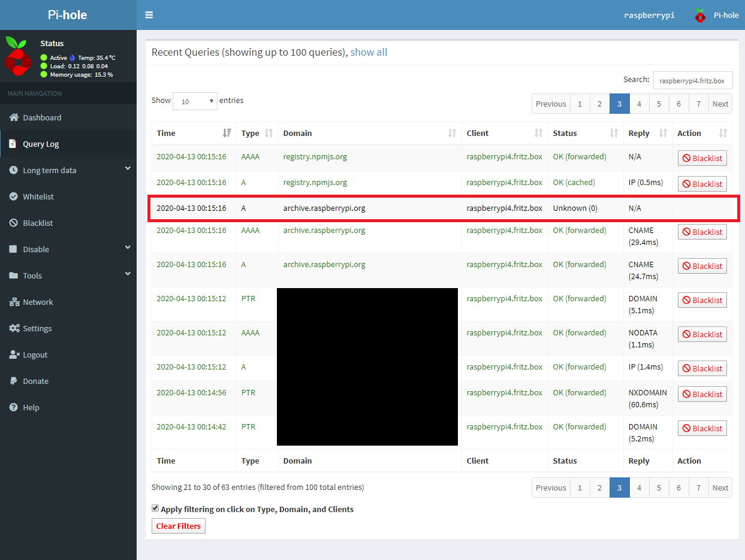Screen dimensions: 745x560
Task: Expand the Tools submenu chevron
Action: 128,275
